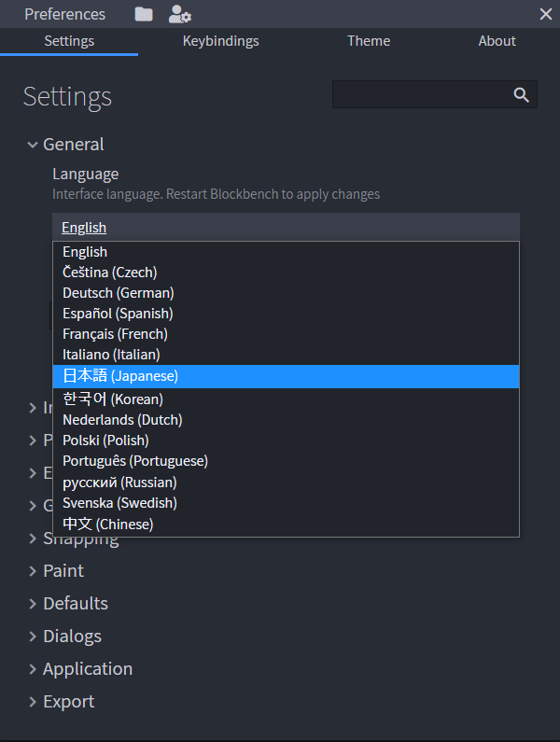
Task: Collapse the General settings section
Action: pos(65,144)
